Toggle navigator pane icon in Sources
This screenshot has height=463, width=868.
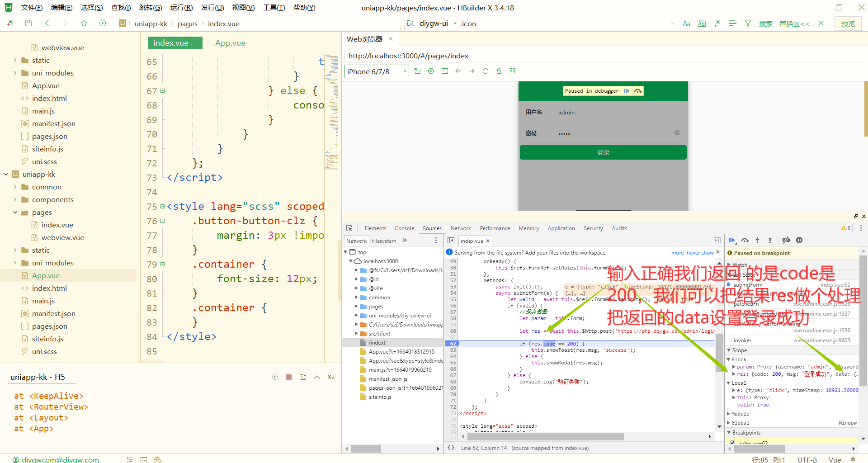point(451,241)
